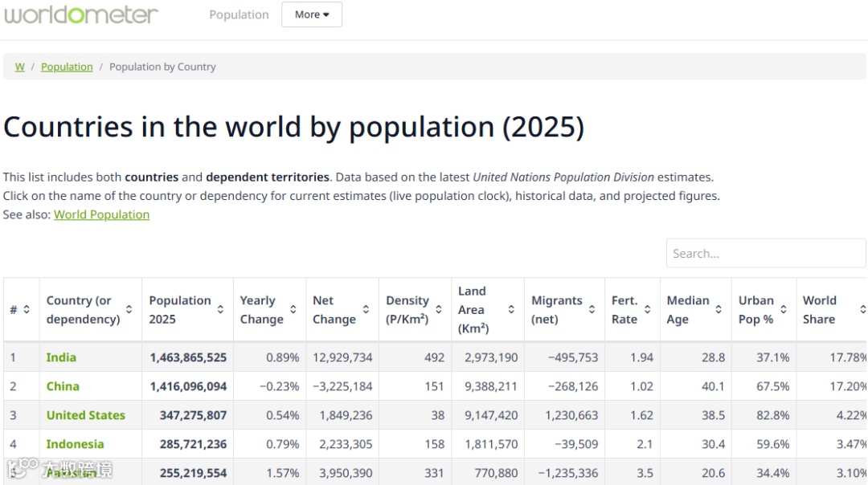Sort by Median Age arrows
This screenshot has width=868, height=485.
pos(719,310)
